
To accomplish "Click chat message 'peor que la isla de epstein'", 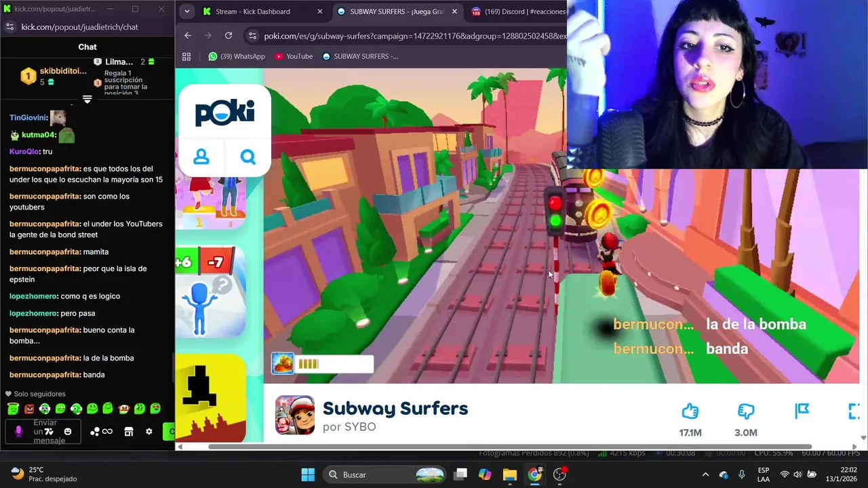I will [x=87, y=274].
